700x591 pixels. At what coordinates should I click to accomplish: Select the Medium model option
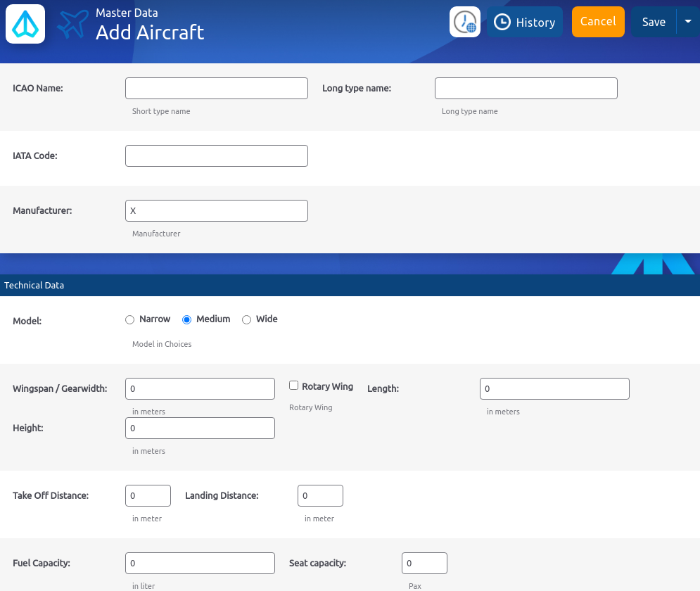coord(187,320)
